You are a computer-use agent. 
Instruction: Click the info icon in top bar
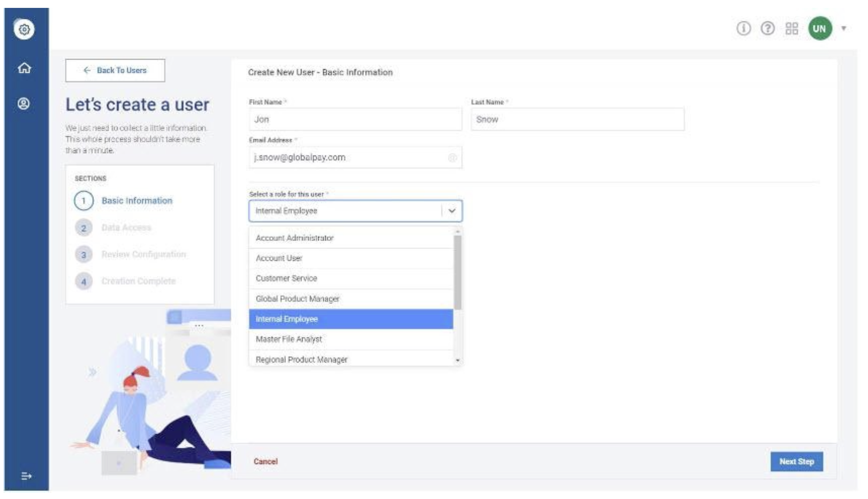[x=743, y=29]
